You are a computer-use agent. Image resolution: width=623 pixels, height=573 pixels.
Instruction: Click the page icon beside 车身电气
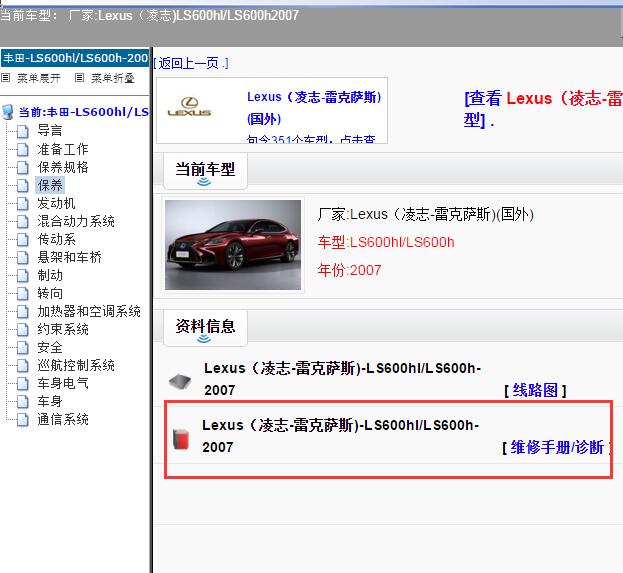point(23,383)
